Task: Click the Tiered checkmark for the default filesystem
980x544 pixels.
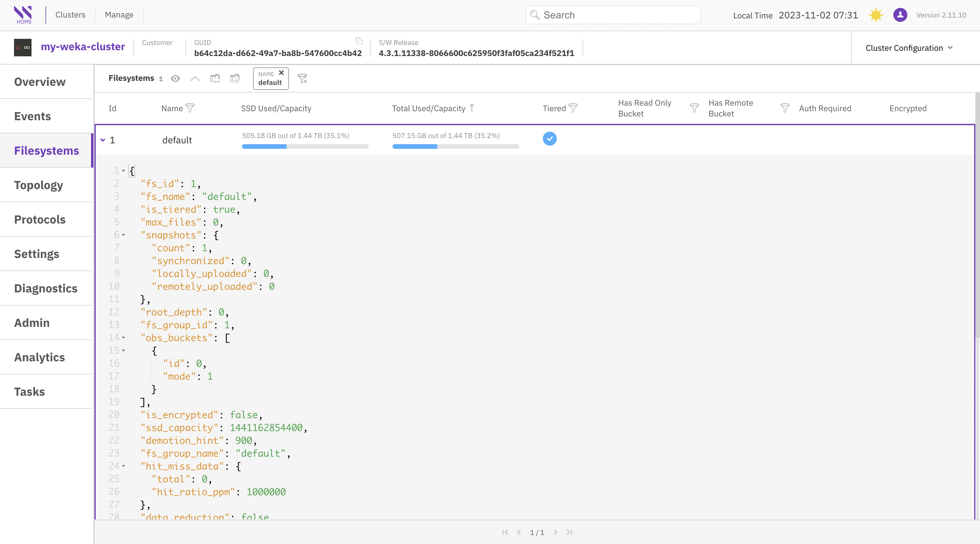Action: pyautogui.click(x=549, y=139)
